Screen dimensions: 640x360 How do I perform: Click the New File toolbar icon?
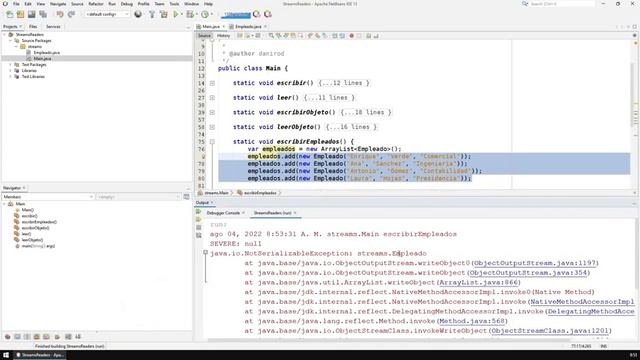pyautogui.click(x=9, y=14)
